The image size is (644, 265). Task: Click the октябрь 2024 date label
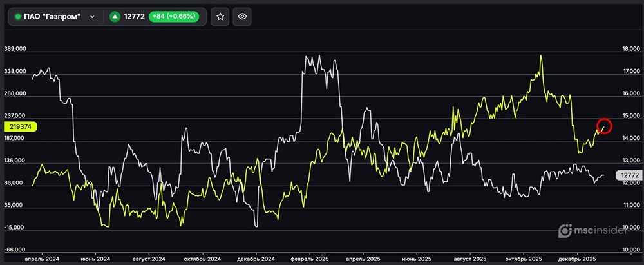click(202, 259)
